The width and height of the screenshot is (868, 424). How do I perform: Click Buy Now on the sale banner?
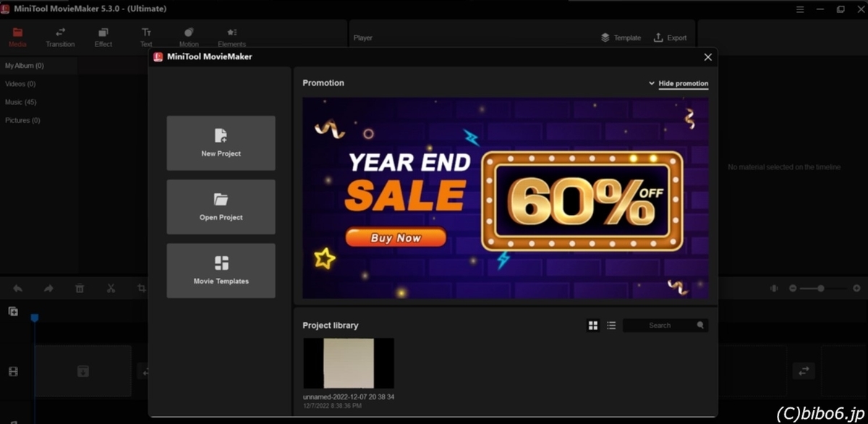396,237
